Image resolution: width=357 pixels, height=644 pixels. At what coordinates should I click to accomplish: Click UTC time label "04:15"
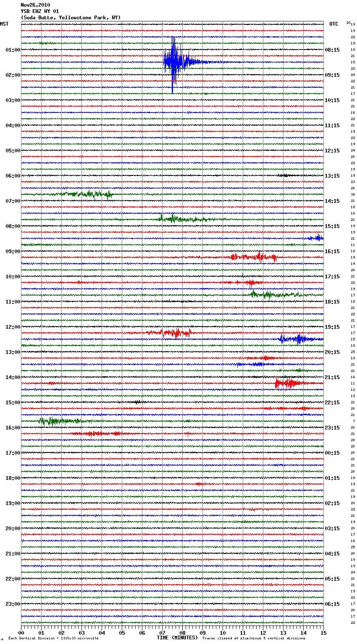332,554
